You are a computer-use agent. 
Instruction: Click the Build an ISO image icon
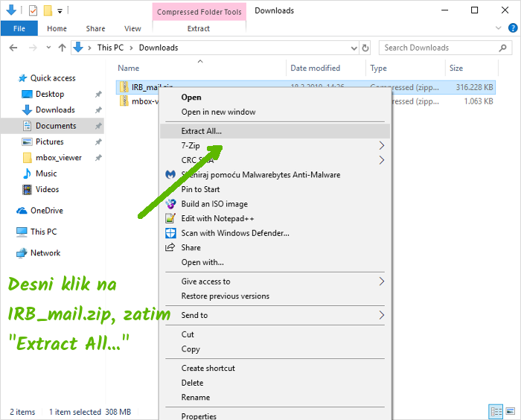click(170, 204)
